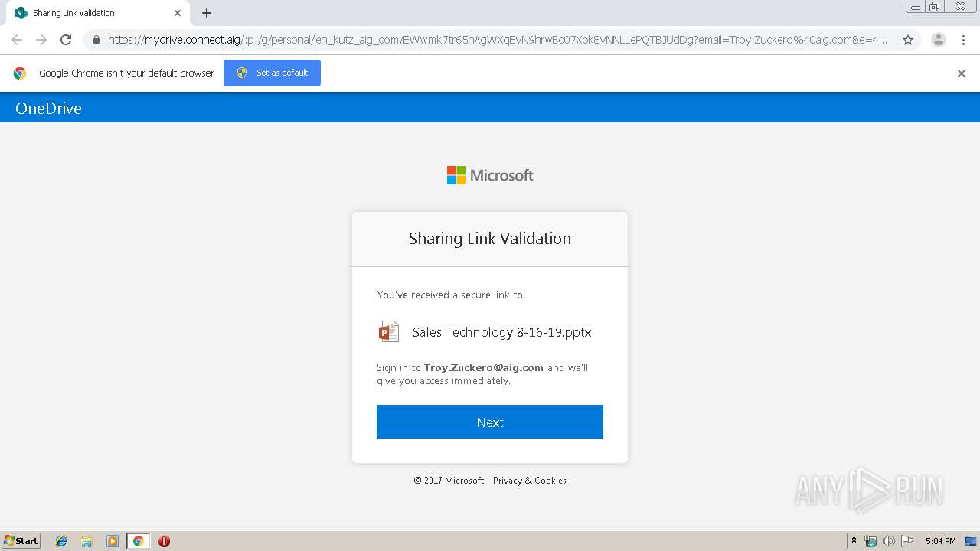
Task: Reload the page with refresh icon
Action: 66,40
